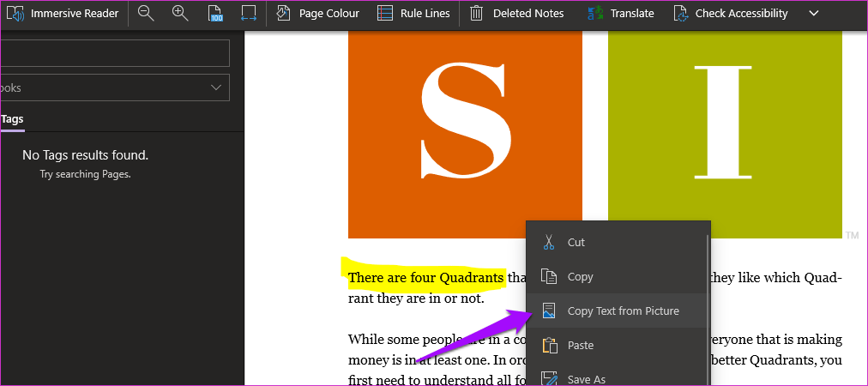This screenshot has height=386, width=868.
Task: Choose Copy from the context menu
Action: pos(616,277)
